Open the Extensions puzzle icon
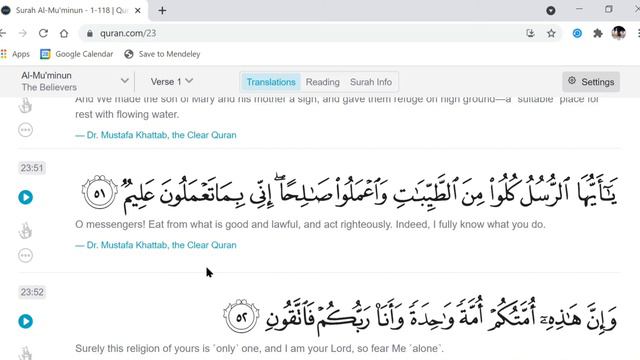This screenshot has height=360, width=640. 598,33
